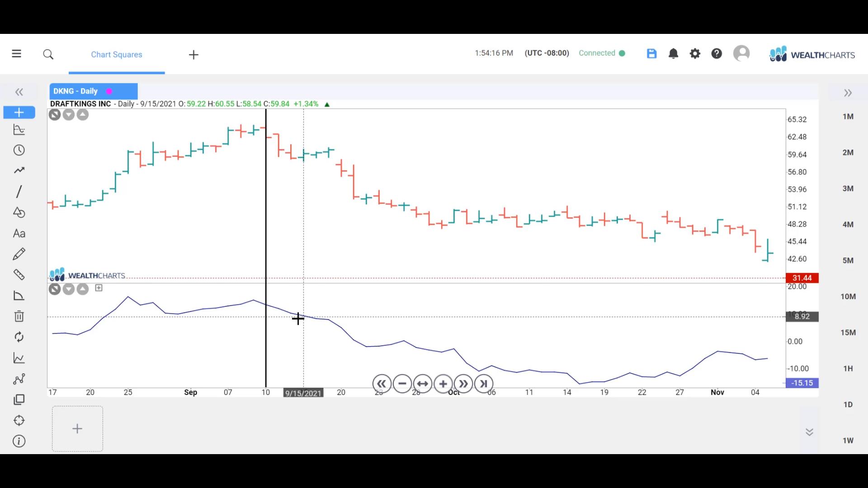
Task: Zoom in chart with plus button
Action: click(443, 384)
